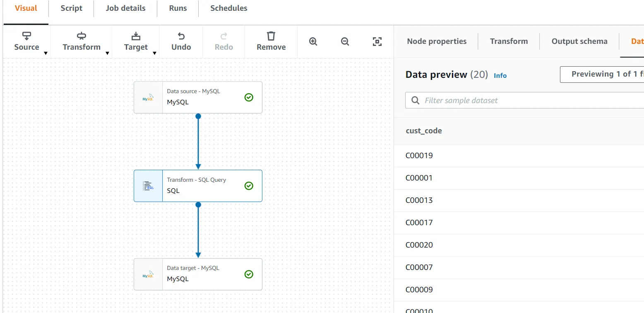Click the cust_code column header
Screen dimensions: 644x313
(x=424, y=131)
